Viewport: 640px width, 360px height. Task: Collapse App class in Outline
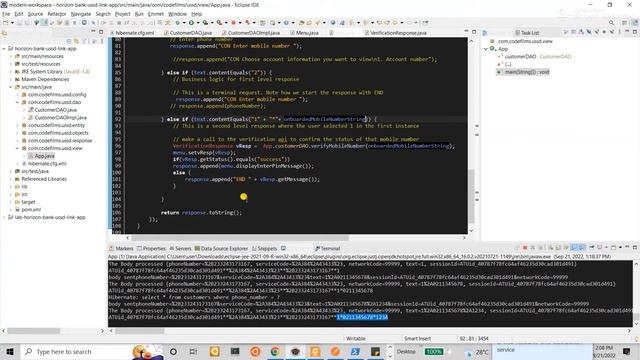486,49
